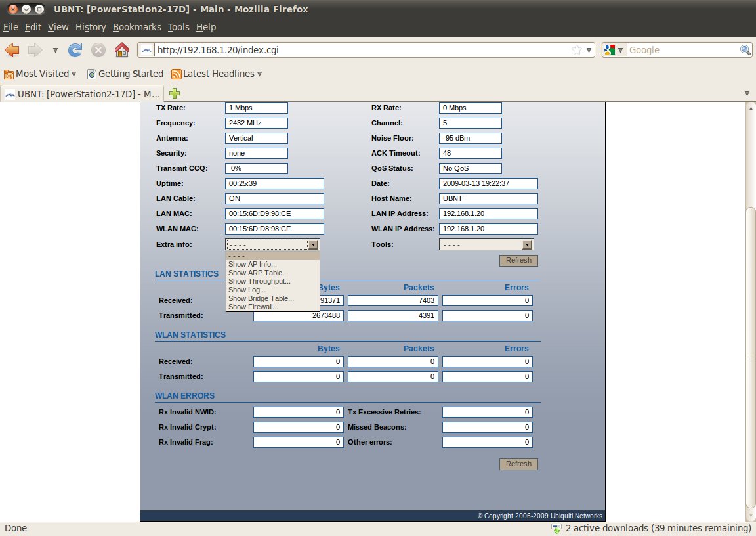
Task: Click the Back arrow navigation icon
Action: click(x=12, y=50)
